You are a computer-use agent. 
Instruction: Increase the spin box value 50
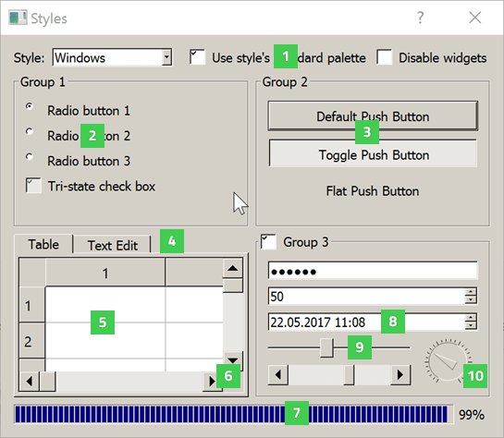pos(471,292)
